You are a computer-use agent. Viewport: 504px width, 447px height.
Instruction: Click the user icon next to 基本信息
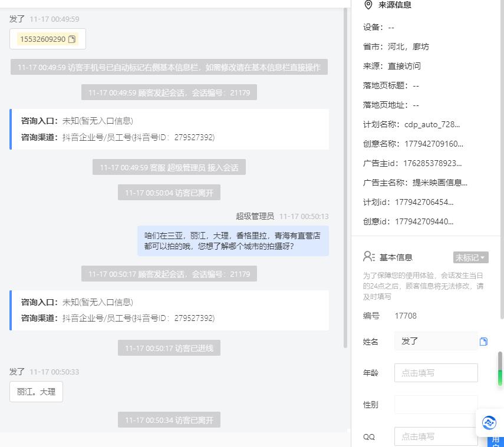(x=368, y=257)
